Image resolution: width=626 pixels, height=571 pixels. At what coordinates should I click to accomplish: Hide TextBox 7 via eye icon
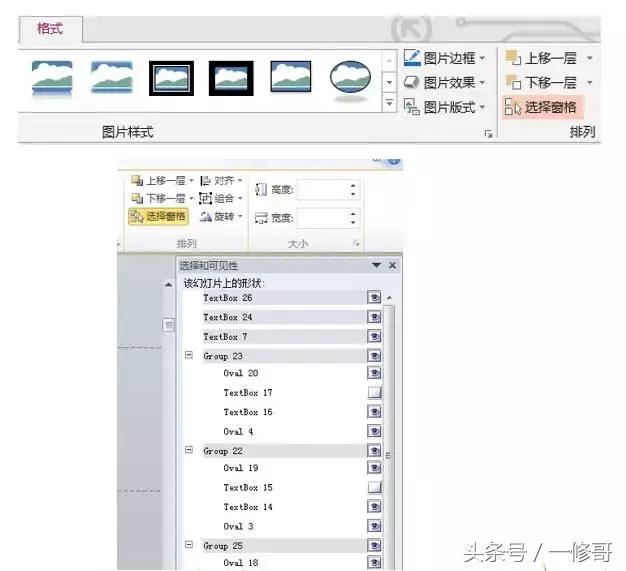[374, 336]
